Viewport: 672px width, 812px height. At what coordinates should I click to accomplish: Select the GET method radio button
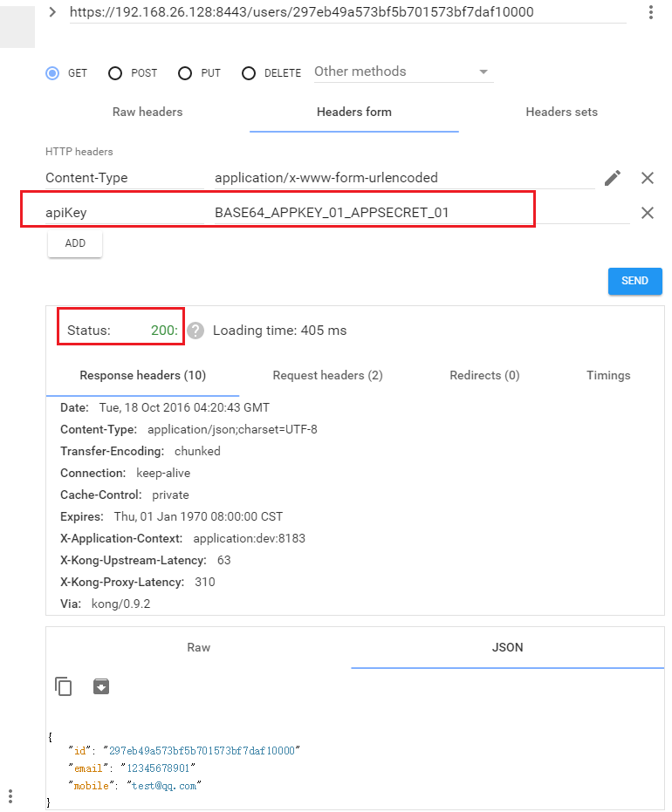pos(52,73)
